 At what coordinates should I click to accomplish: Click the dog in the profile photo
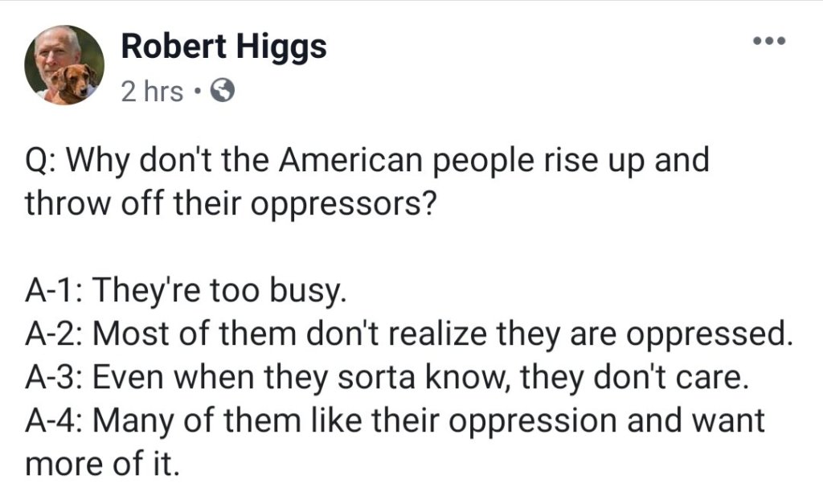tap(76, 84)
